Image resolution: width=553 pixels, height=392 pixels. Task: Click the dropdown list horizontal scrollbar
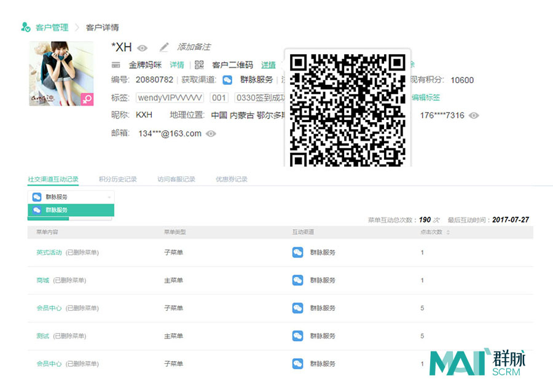click(70, 219)
